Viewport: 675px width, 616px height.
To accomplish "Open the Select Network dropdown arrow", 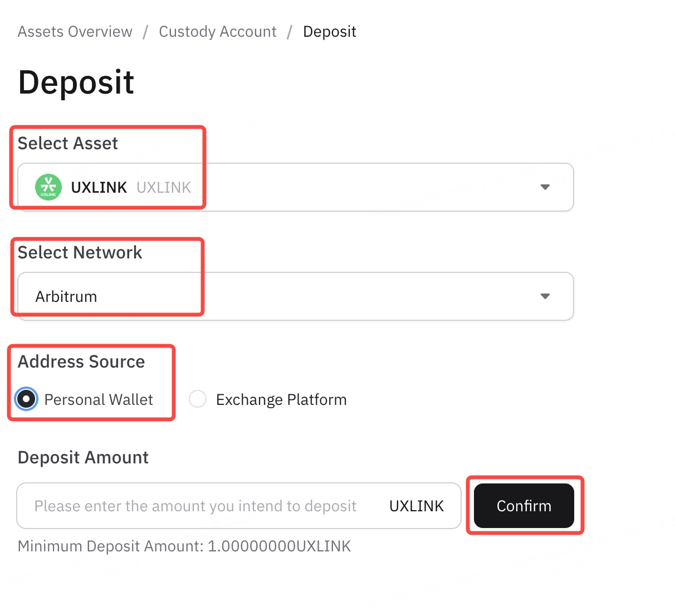I will click(545, 296).
